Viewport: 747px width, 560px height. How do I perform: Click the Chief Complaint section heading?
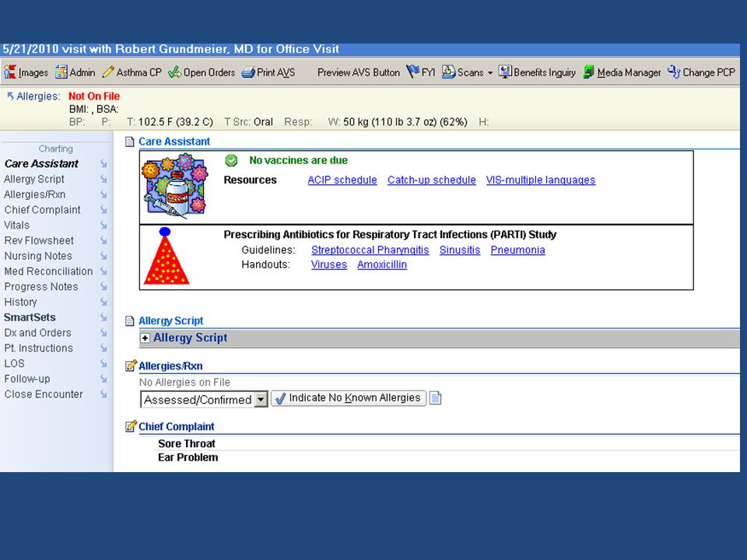point(177,426)
